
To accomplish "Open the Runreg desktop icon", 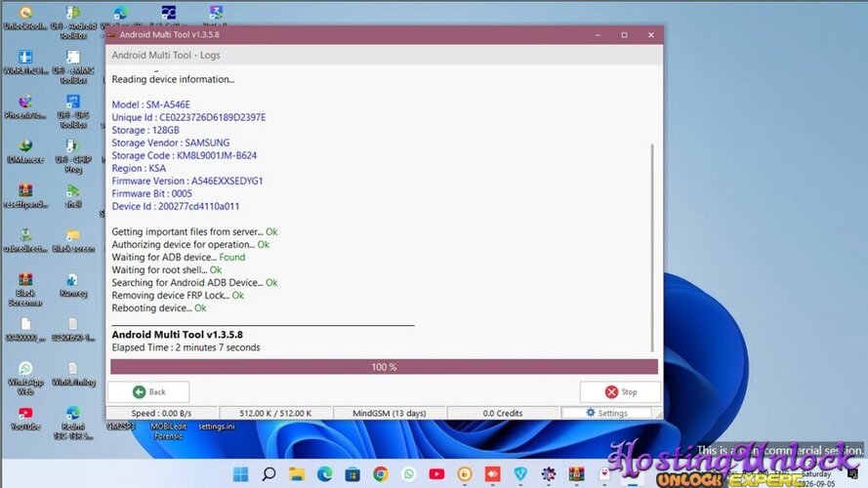I will coord(73,285).
